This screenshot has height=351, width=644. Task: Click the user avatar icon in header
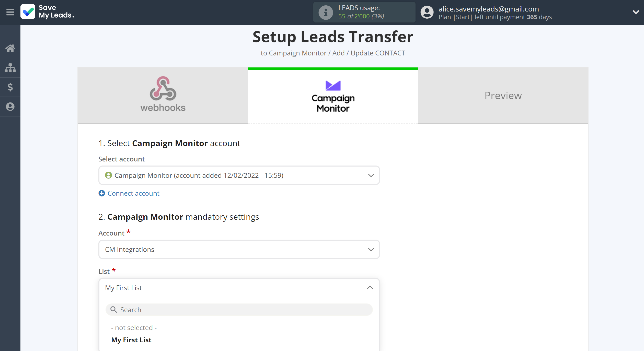click(427, 12)
